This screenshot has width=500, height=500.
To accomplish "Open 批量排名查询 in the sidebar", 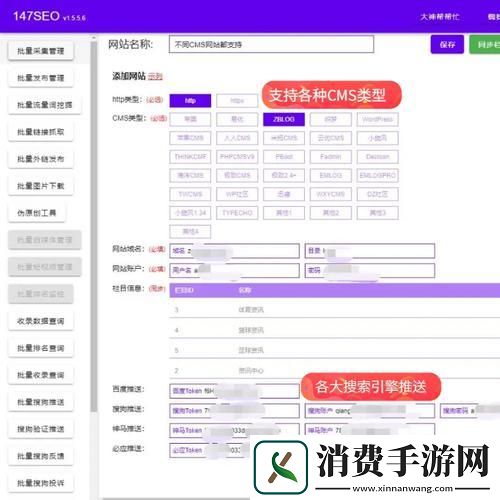I will pos(41,348).
